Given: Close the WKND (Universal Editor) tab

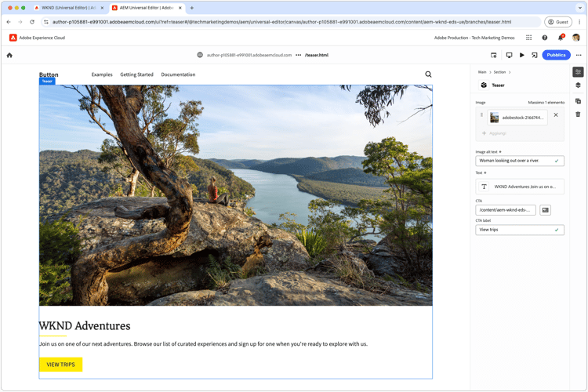Looking at the screenshot, I should point(102,8).
